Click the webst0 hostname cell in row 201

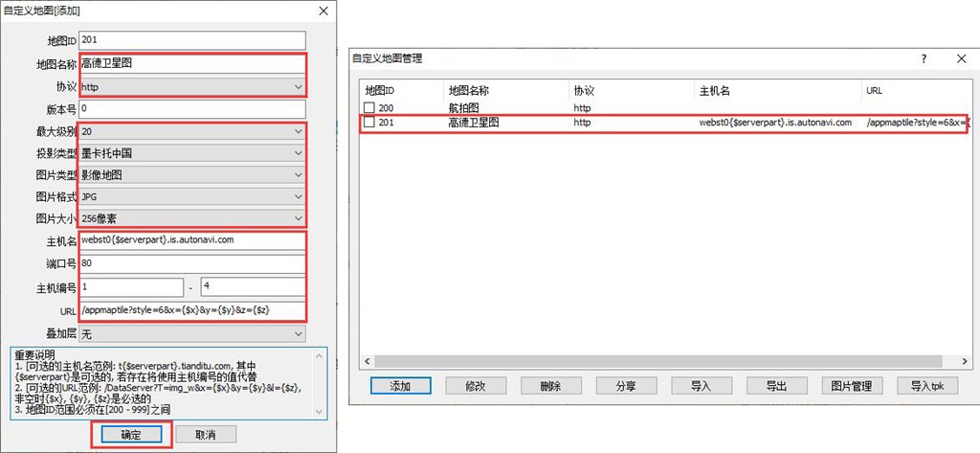coord(775,123)
